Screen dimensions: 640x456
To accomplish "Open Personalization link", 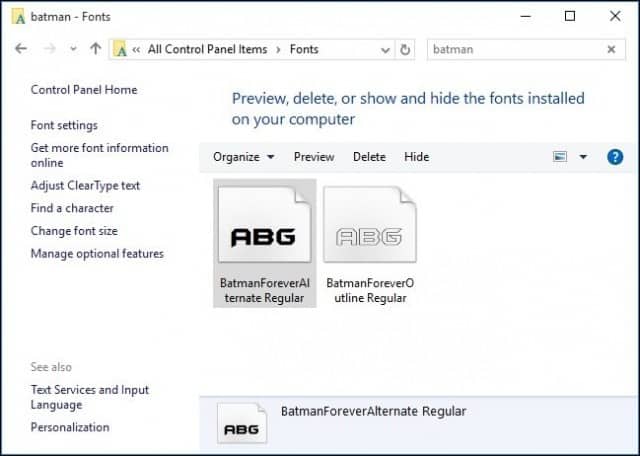I will tap(70, 427).
